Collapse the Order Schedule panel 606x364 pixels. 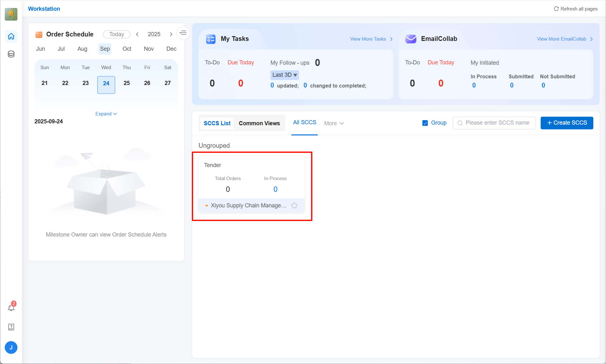pos(183,33)
